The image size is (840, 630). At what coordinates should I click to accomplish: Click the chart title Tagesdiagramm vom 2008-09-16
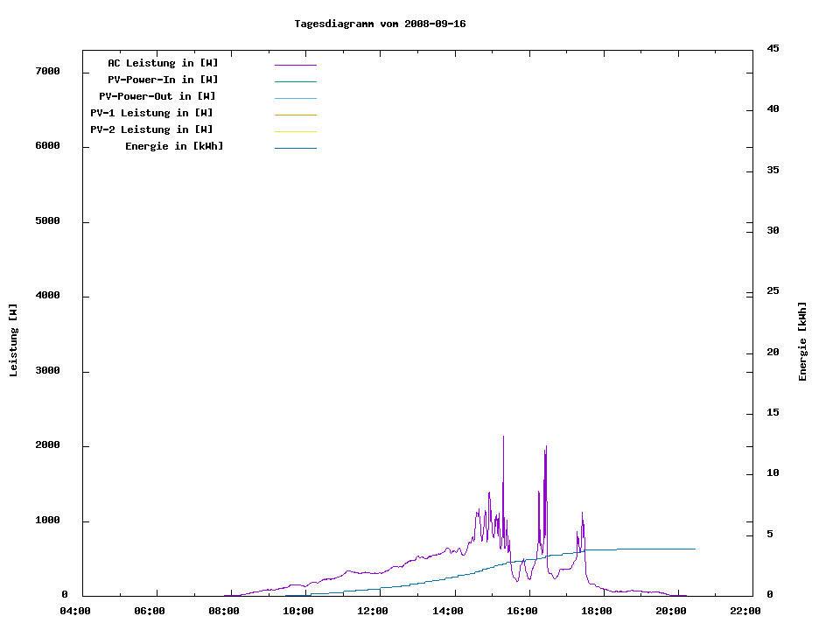click(380, 24)
